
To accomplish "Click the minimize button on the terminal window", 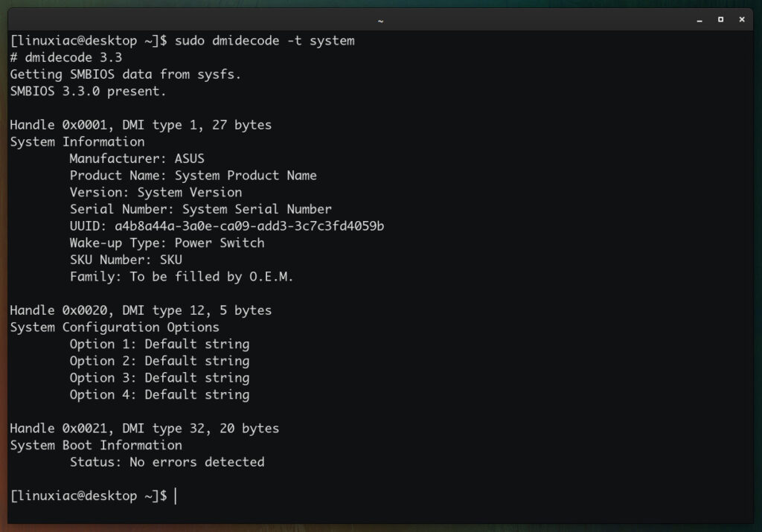I will pos(698,21).
